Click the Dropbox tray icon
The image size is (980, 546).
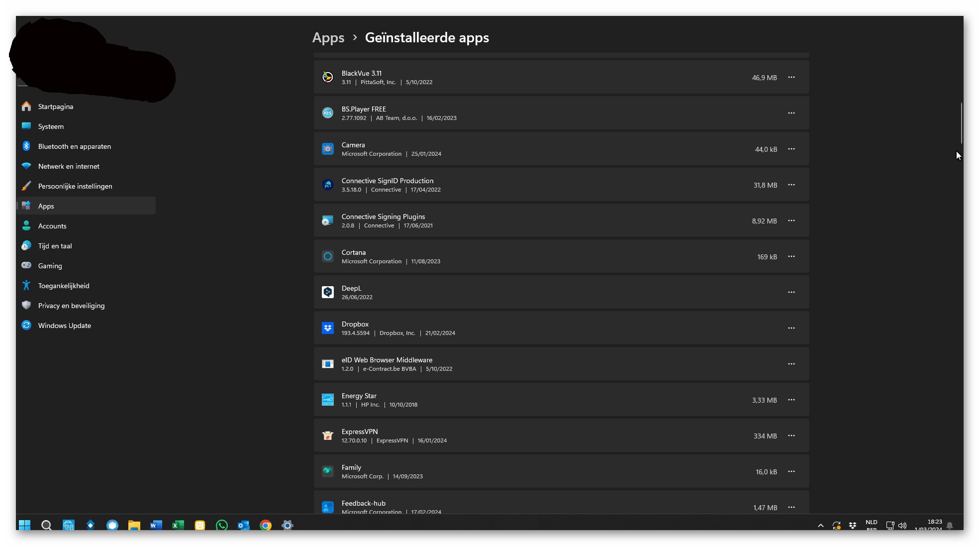[853, 525]
